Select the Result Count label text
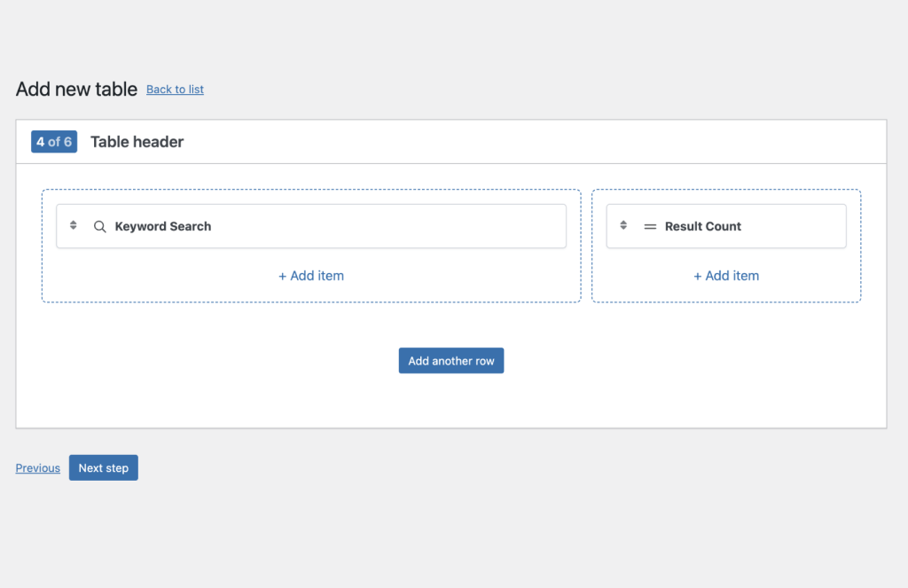This screenshot has height=588, width=908. pos(703,226)
